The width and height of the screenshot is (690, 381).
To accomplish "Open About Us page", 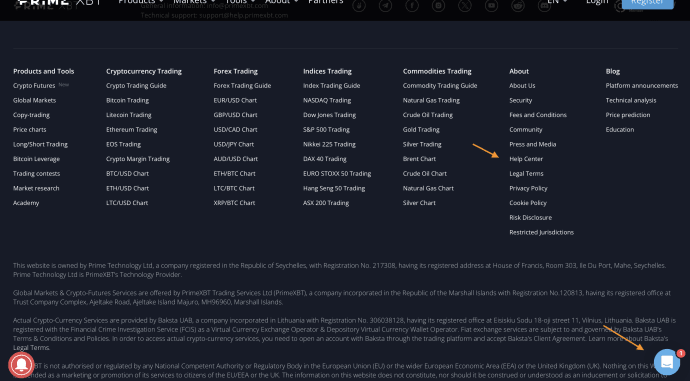I will pyautogui.click(x=522, y=86).
